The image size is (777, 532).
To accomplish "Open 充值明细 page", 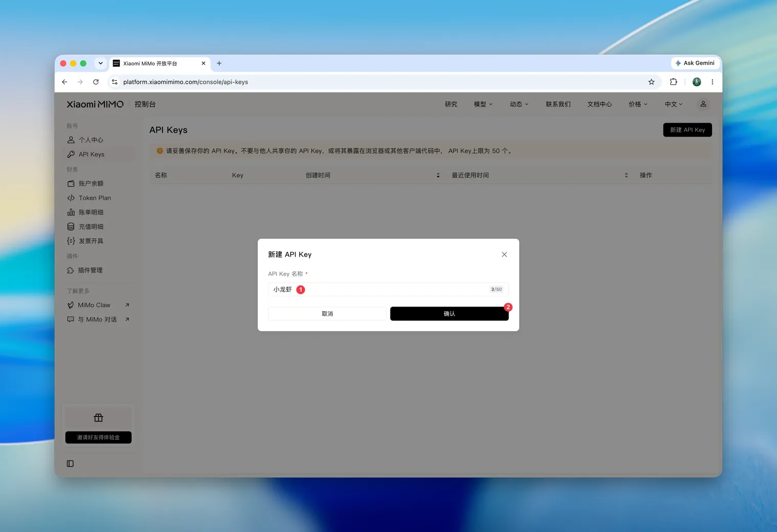I will pyautogui.click(x=99, y=226).
